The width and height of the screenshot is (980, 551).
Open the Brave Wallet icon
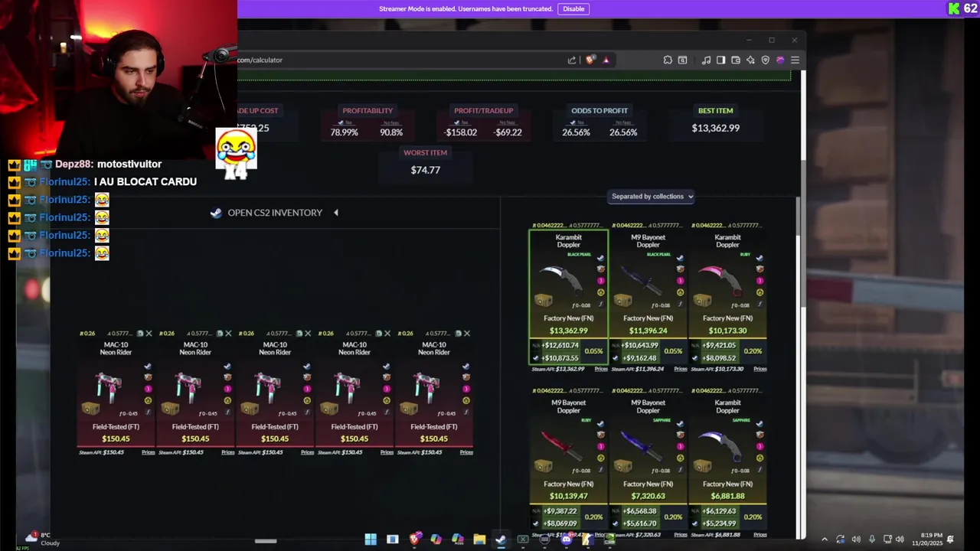coord(736,60)
